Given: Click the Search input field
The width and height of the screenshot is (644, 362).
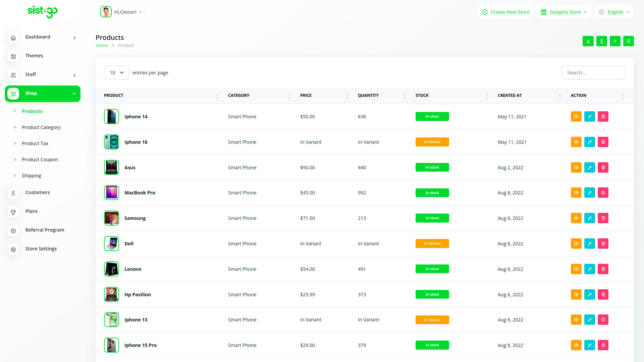Looking at the screenshot, I should coord(593,72).
